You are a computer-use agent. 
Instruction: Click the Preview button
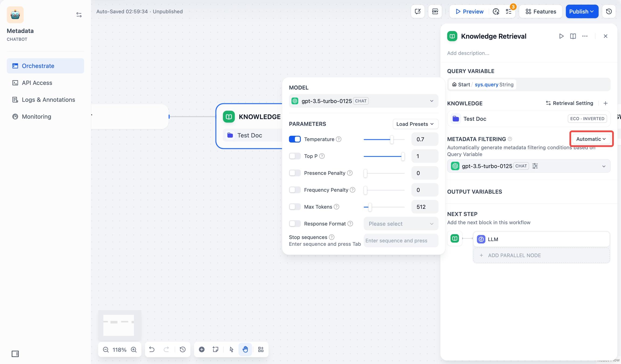pyautogui.click(x=469, y=11)
